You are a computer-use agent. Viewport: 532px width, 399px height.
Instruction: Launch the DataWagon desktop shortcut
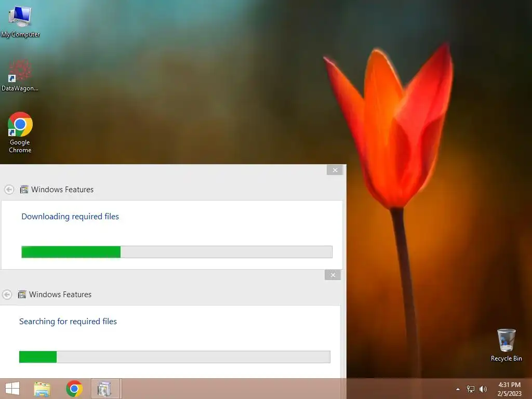pyautogui.click(x=20, y=75)
